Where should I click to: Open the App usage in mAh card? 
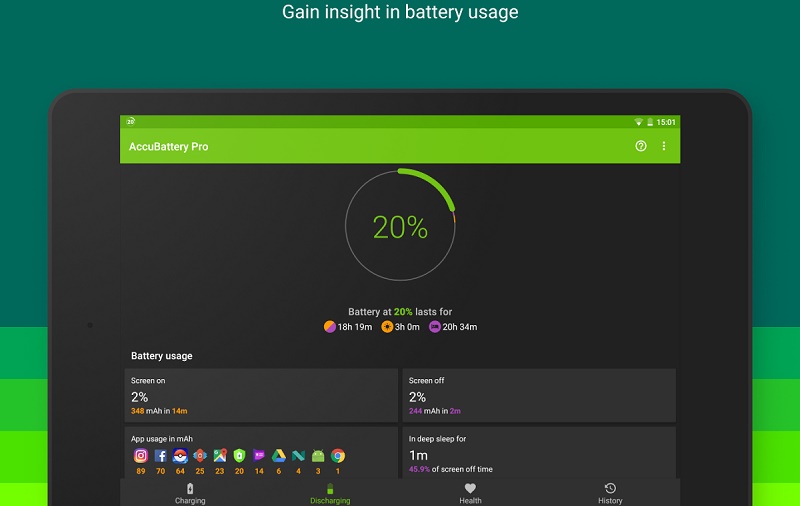pos(261,452)
